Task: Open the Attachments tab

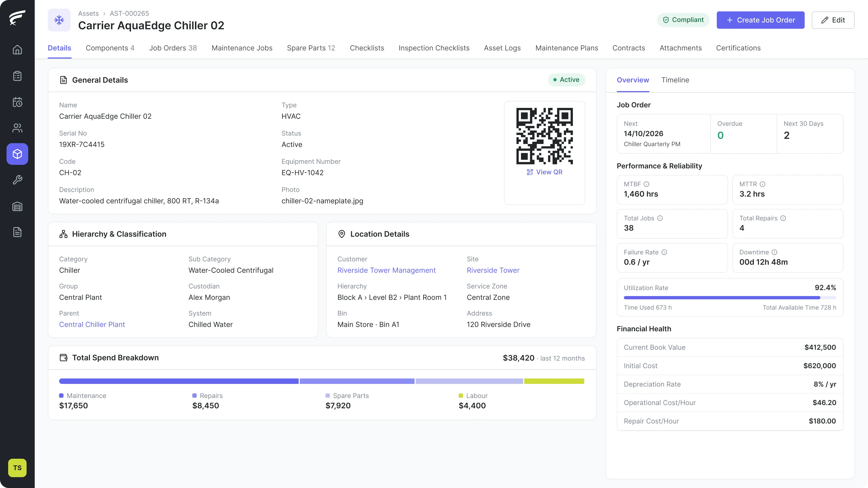Action: [681, 48]
